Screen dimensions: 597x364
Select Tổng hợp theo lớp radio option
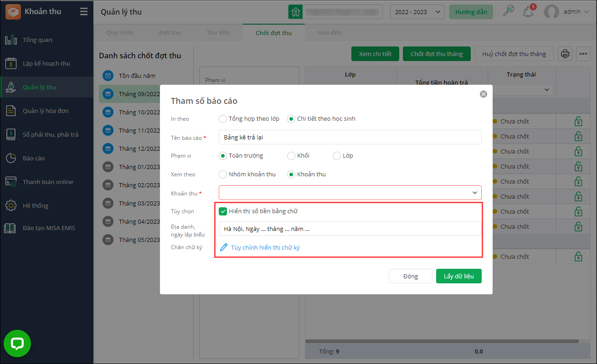point(223,119)
